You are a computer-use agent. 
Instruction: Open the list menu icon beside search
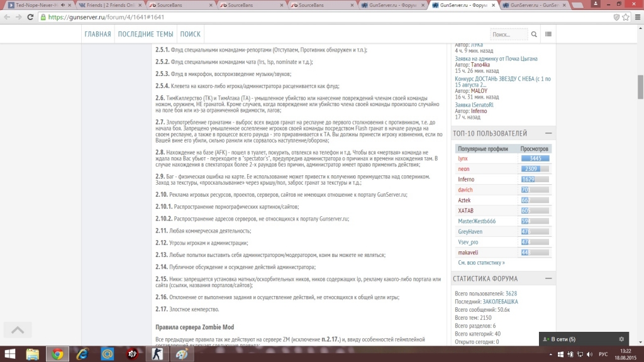[548, 35]
